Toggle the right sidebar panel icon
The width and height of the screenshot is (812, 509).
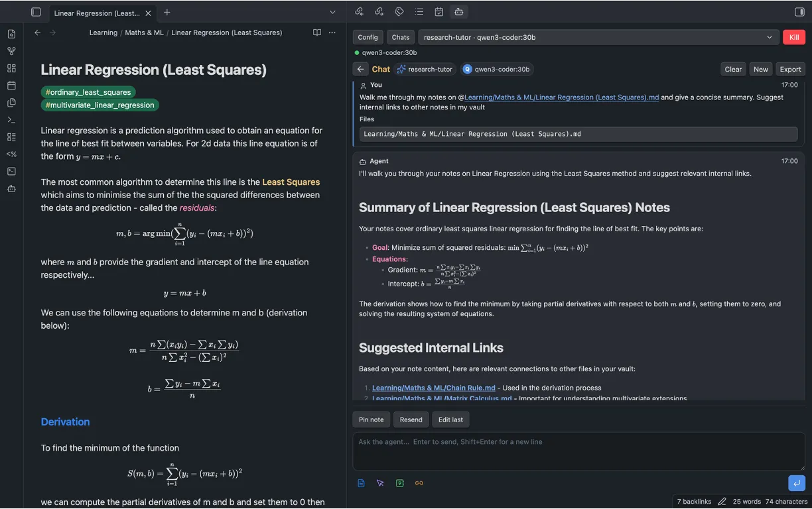[x=799, y=11]
